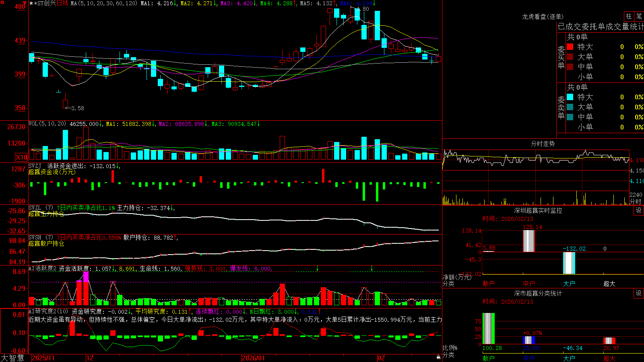Click the 4.190 price label on intraday chart

point(637,160)
